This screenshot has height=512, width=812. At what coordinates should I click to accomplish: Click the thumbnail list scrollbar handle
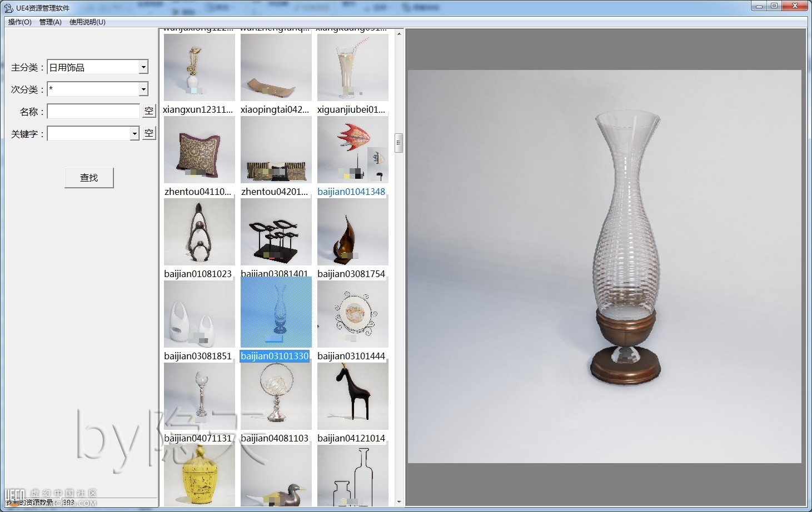tap(398, 143)
